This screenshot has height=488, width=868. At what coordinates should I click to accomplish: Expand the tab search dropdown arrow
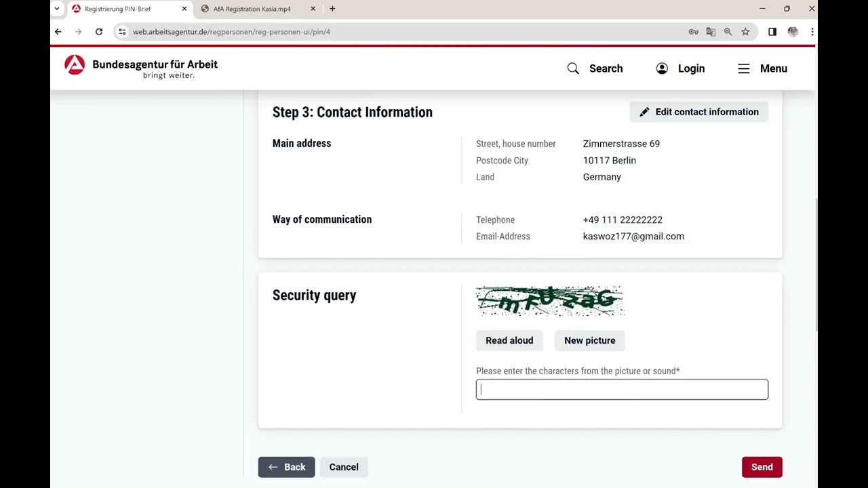coord(57,9)
